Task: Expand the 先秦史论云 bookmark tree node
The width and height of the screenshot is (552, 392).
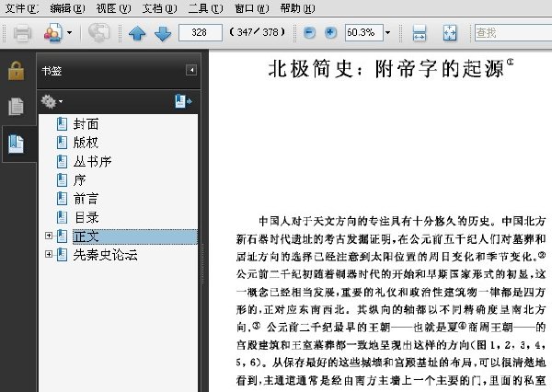Action: pos(49,254)
